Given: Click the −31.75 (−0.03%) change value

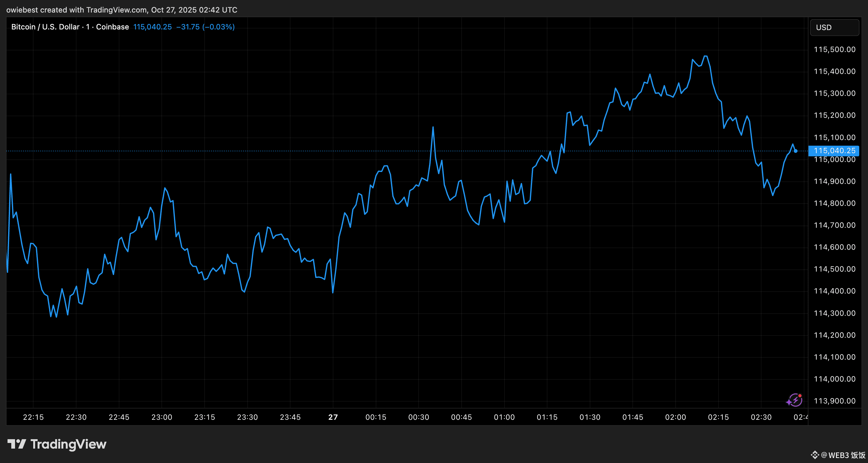Looking at the screenshot, I should coord(206,27).
